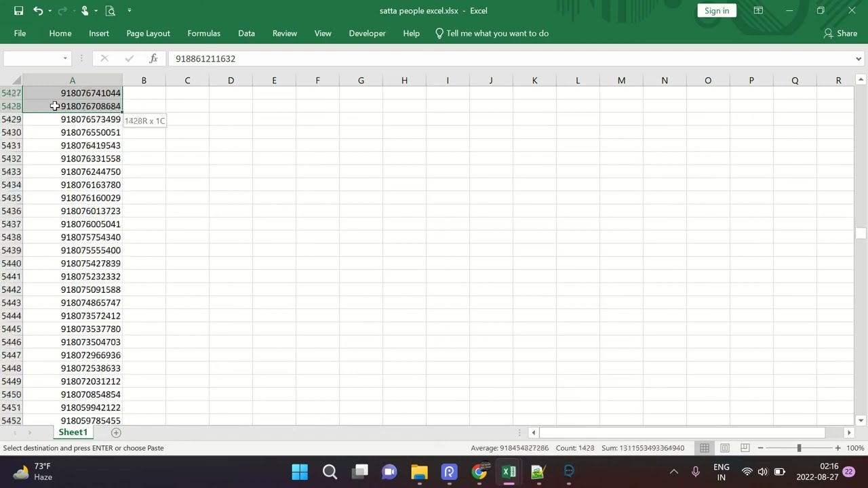Add a new sheet with plus icon
The image size is (868, 488).
tap(116, 432)
